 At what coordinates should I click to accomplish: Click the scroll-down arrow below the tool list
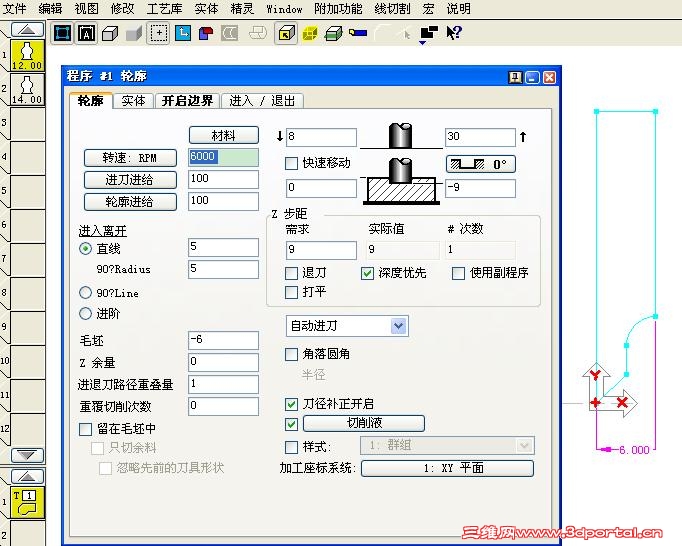tap(27, 455)
